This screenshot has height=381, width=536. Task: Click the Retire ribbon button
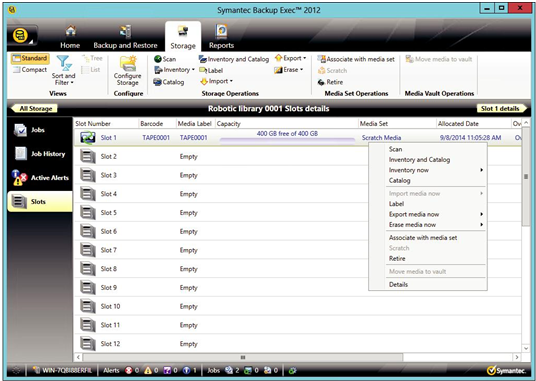tap(330, 82)
